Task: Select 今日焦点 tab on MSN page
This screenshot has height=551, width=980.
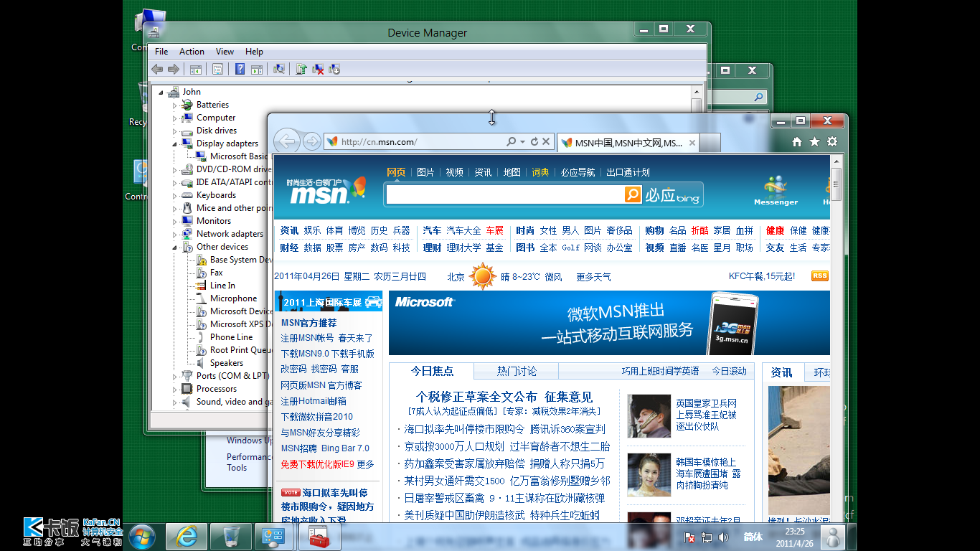Action: coord(432,371)
